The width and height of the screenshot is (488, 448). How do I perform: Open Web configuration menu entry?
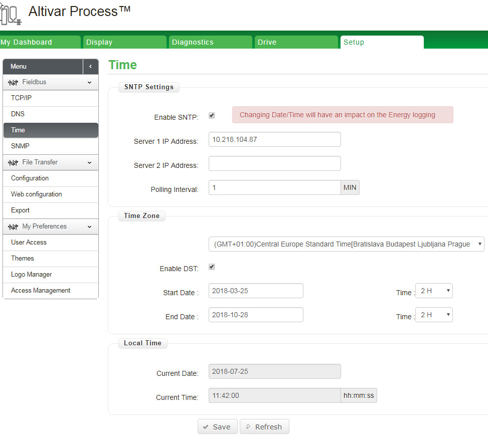[51, 194]
